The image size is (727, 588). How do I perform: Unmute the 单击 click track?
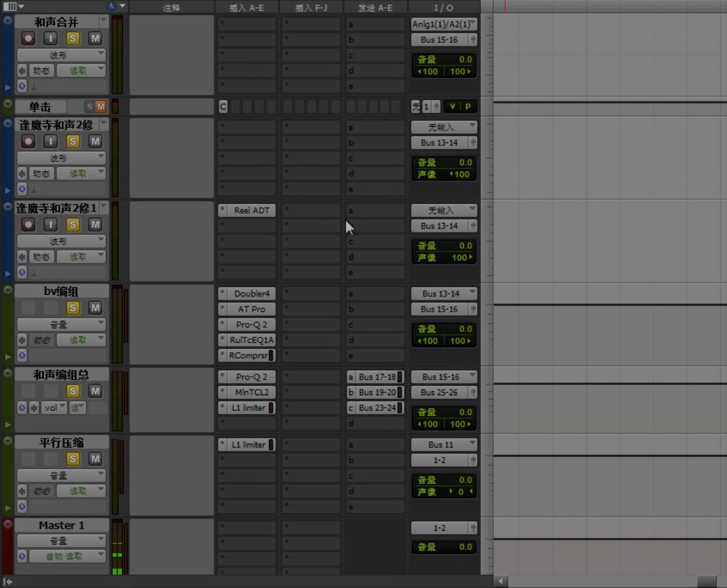pos(100,107)
